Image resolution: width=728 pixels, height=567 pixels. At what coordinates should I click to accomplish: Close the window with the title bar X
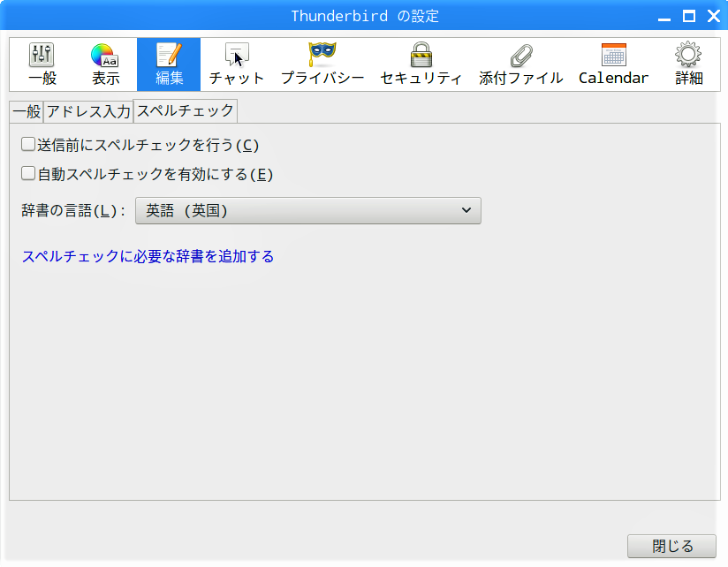pos(714,16)
